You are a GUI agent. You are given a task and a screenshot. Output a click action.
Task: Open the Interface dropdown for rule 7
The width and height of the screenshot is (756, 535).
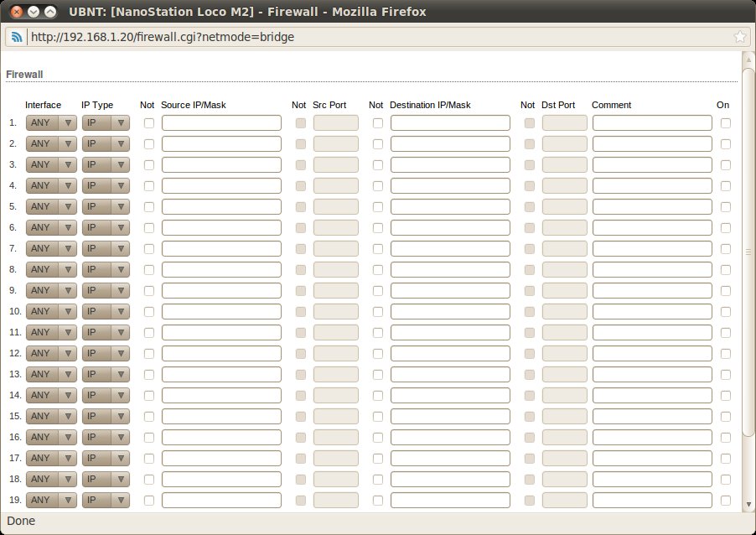[x=51, y=248]
